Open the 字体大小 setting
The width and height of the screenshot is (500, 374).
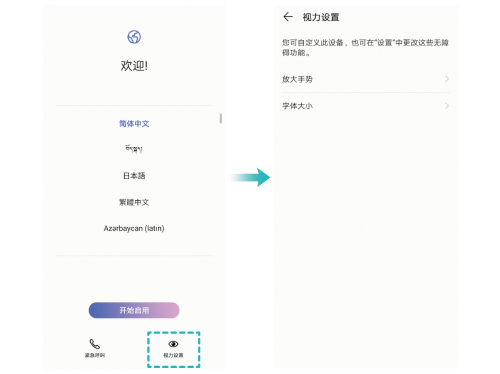[366, 106]
